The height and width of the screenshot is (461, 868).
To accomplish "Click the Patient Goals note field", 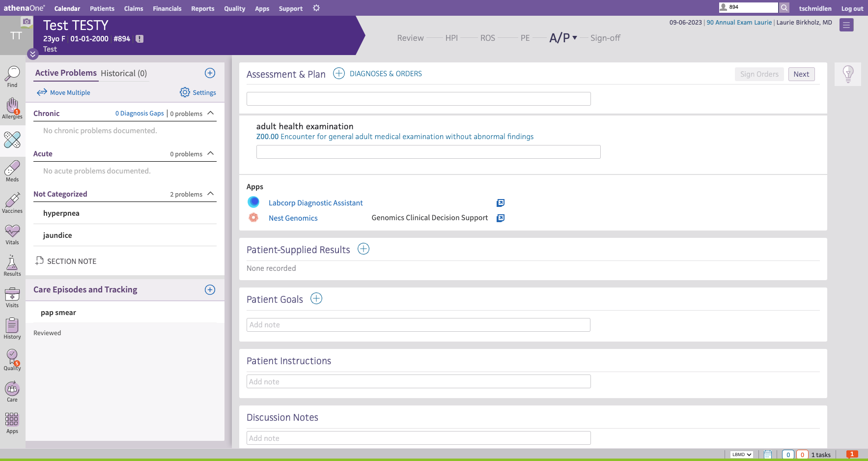I will point(418,325).
